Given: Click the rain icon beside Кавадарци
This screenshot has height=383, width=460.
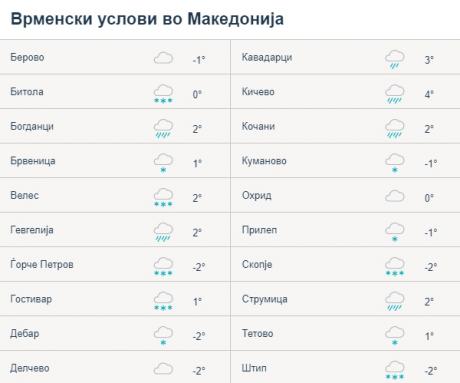Looking at the screenshot, I should (x=395, y=59).
